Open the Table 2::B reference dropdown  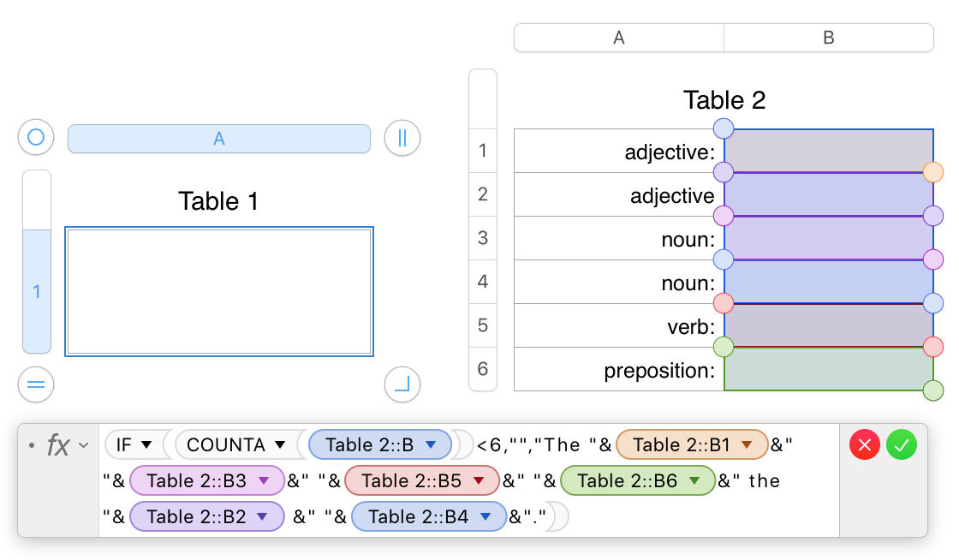point(432,445)
